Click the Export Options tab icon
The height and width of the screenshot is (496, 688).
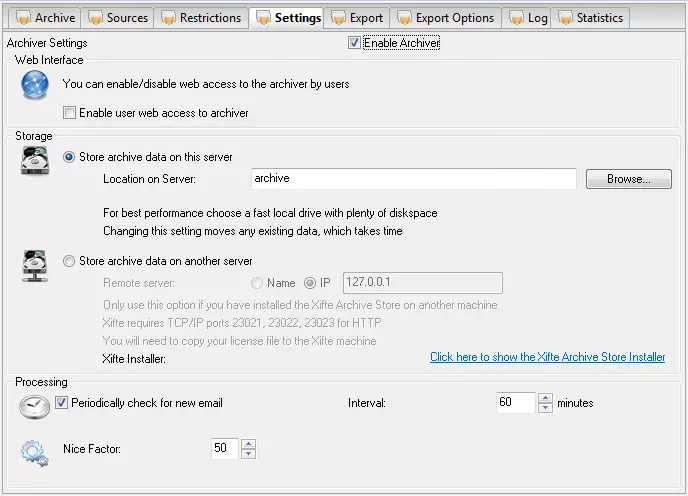pyautogui.click(x=404, y=18)
